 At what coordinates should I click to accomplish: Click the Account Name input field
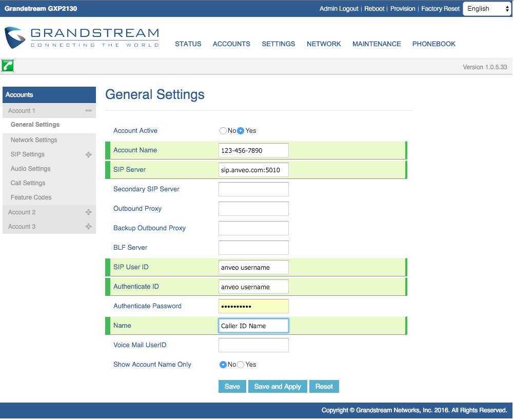(253, 150)
